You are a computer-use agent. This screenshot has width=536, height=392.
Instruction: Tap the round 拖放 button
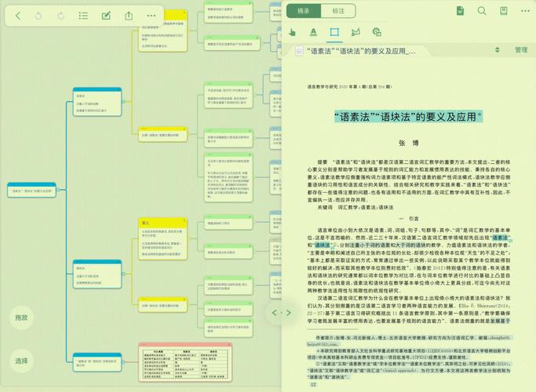coord(21,318)
